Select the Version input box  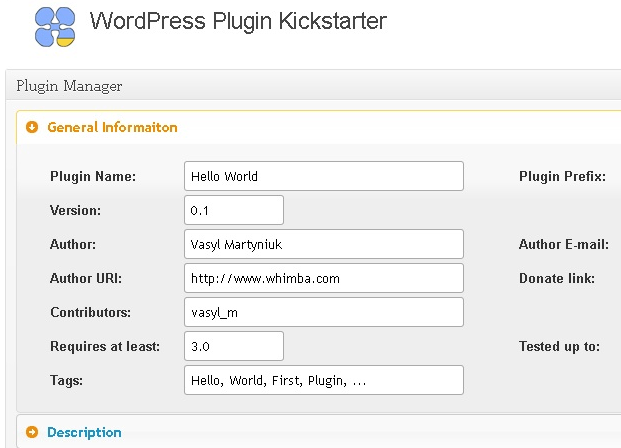pos(234,210)
